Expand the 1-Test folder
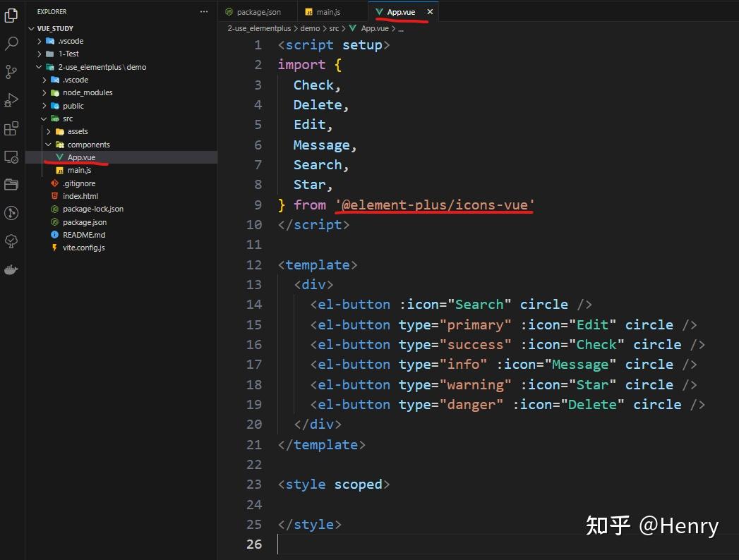 pyautogui.click(x=40, y=54)
